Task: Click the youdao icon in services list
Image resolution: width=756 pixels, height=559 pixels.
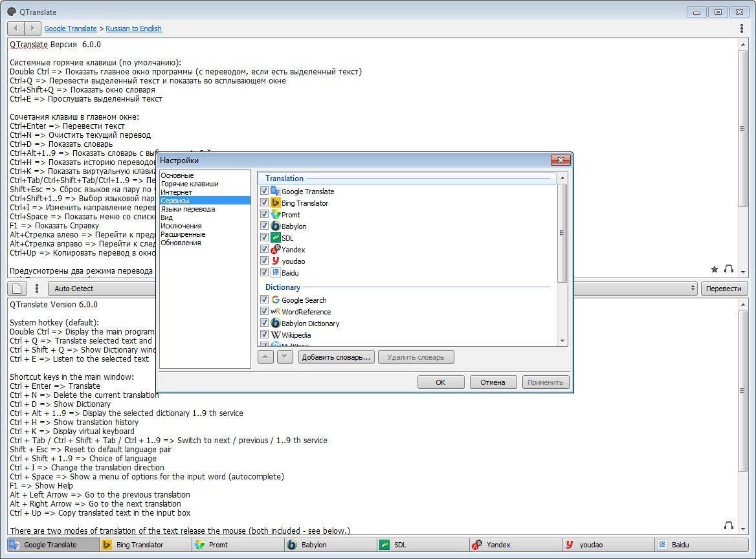Action: pos(275,261)
